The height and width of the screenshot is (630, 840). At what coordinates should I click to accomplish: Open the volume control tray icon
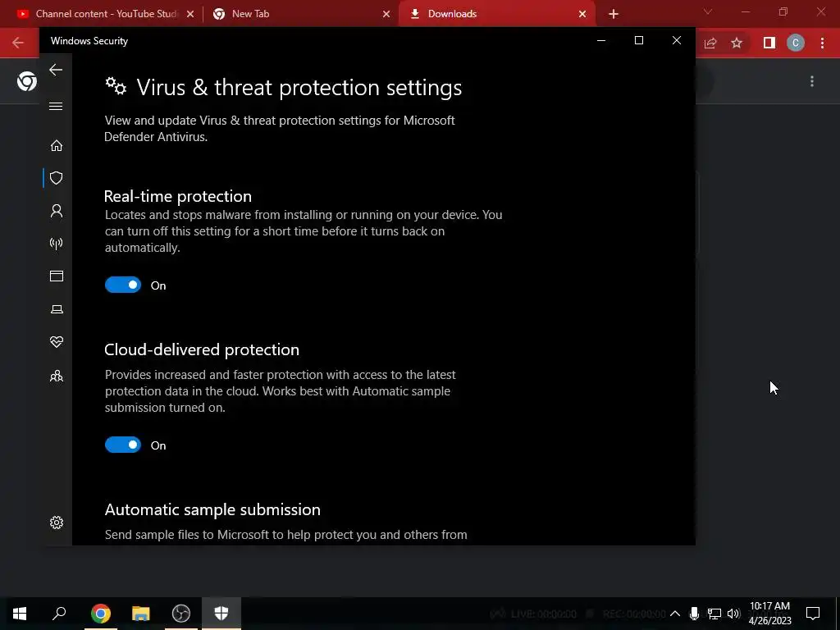click(733, 614)
